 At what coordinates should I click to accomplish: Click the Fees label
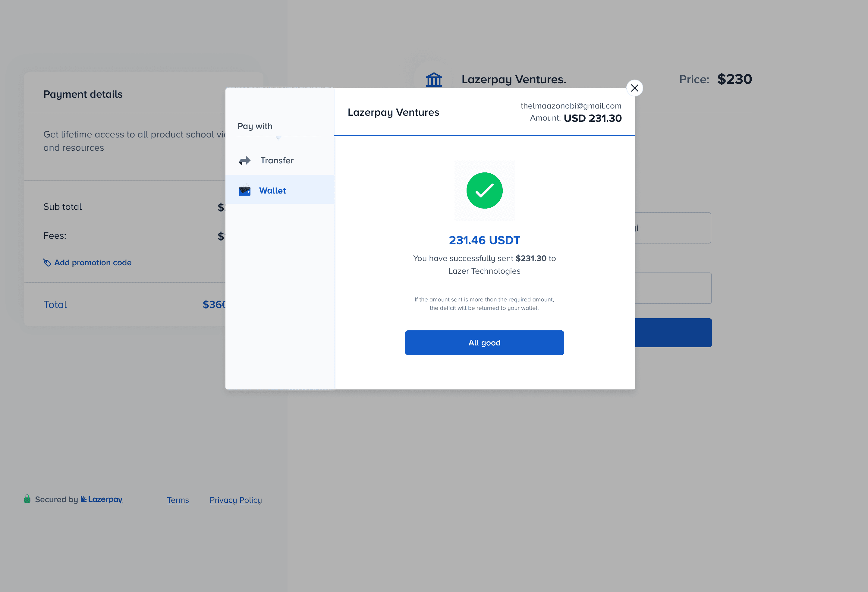55,236
